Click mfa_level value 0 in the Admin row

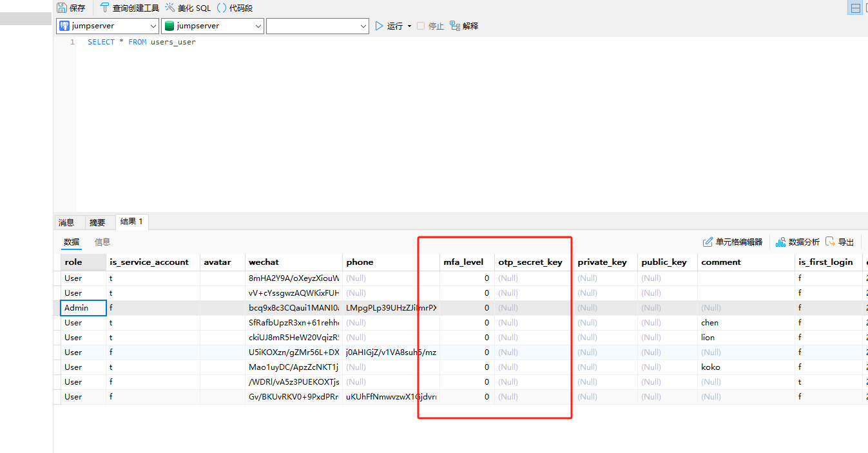click(467, 308)
